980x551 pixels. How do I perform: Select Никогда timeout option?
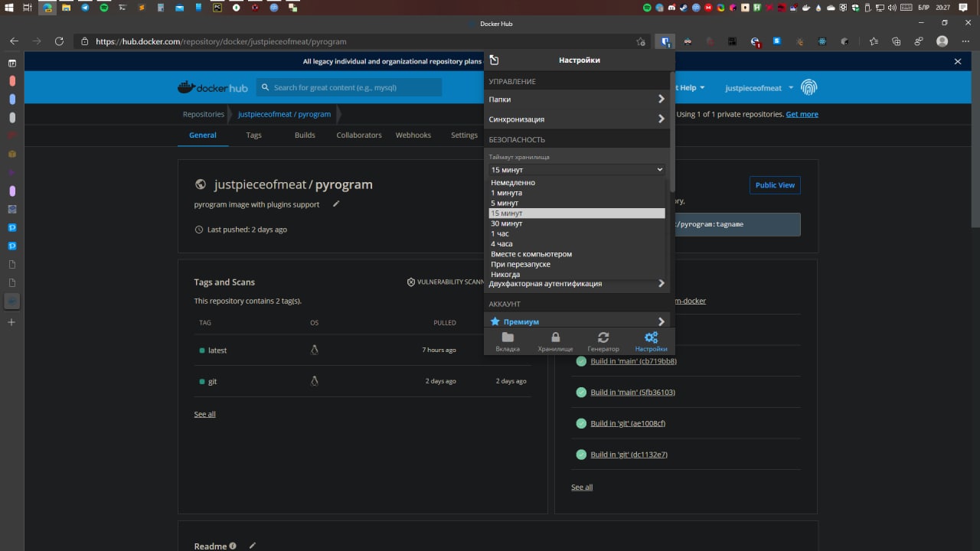pyautogui.click(x=577, y=274)
